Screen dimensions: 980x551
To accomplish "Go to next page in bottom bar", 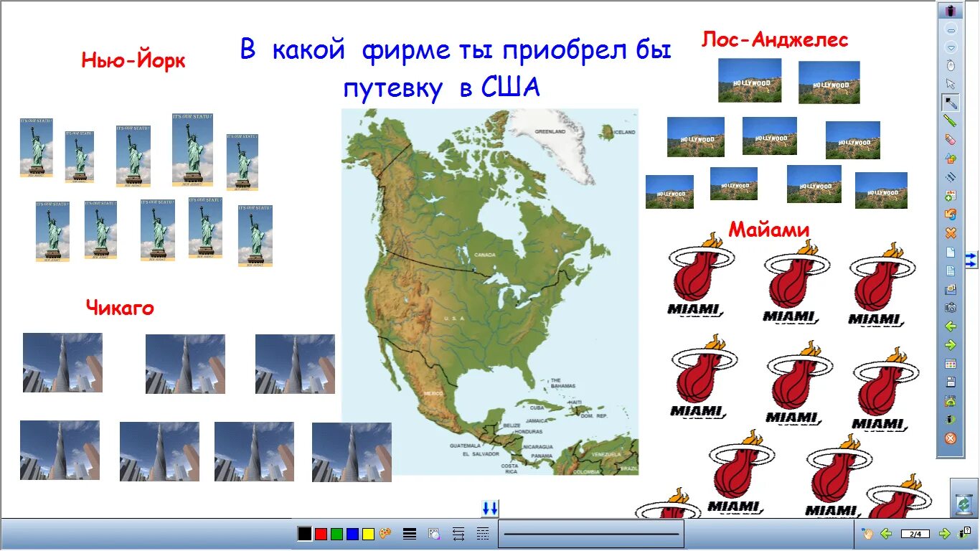I will 945,534.
